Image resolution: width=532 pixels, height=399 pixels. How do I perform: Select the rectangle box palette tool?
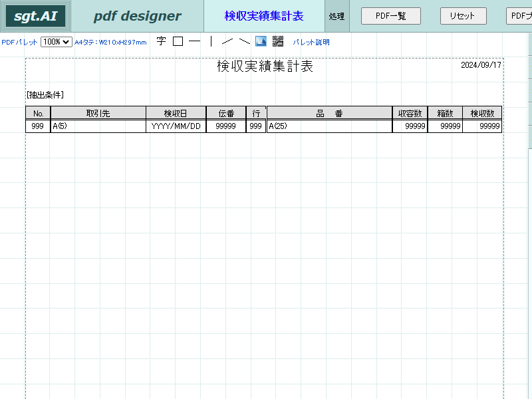(178, 41)
